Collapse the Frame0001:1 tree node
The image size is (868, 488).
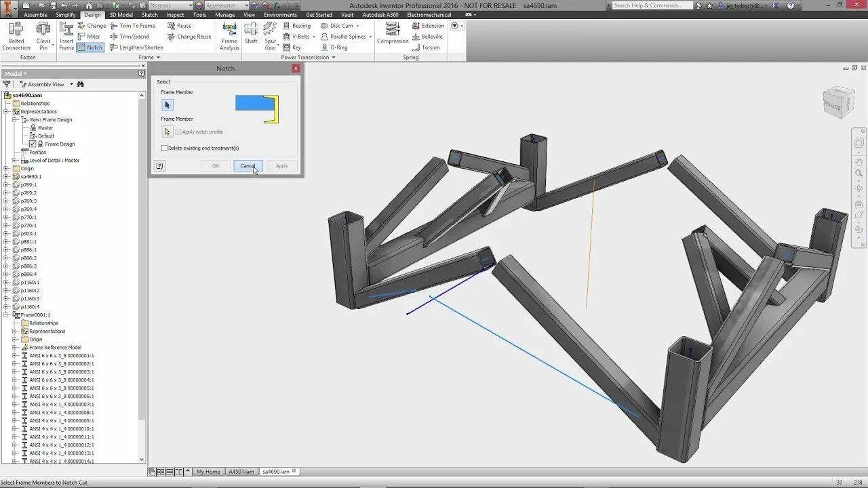click(7, 314)
